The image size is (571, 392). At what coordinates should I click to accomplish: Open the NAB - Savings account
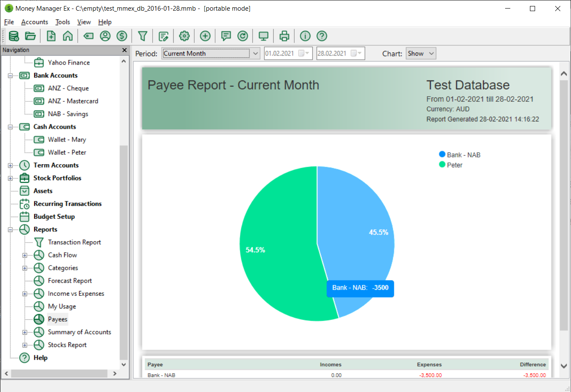point(68,114)
